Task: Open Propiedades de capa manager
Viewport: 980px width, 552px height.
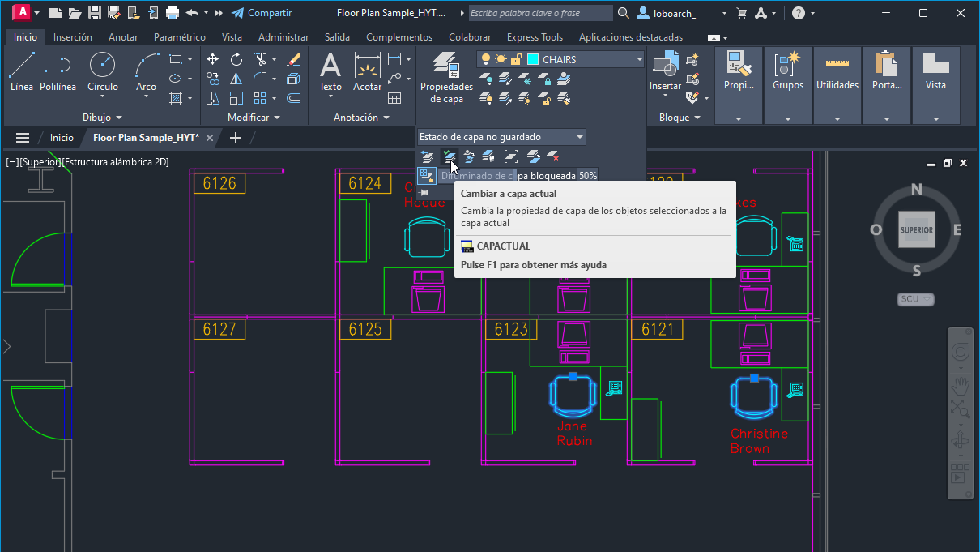Action: click(x=445, y=77)
